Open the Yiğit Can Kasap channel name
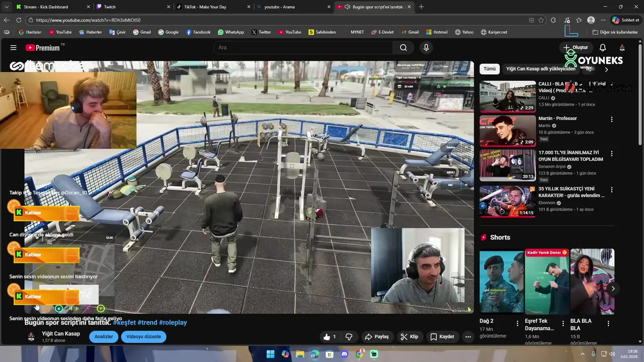Screen dimensions: 644x362 (x=61, y=334)
